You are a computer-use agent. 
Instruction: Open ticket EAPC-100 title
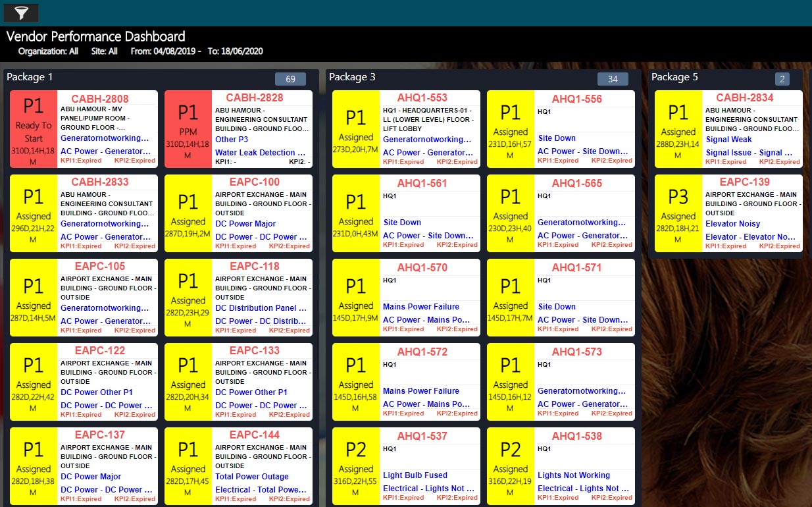(x=254, y=182)
